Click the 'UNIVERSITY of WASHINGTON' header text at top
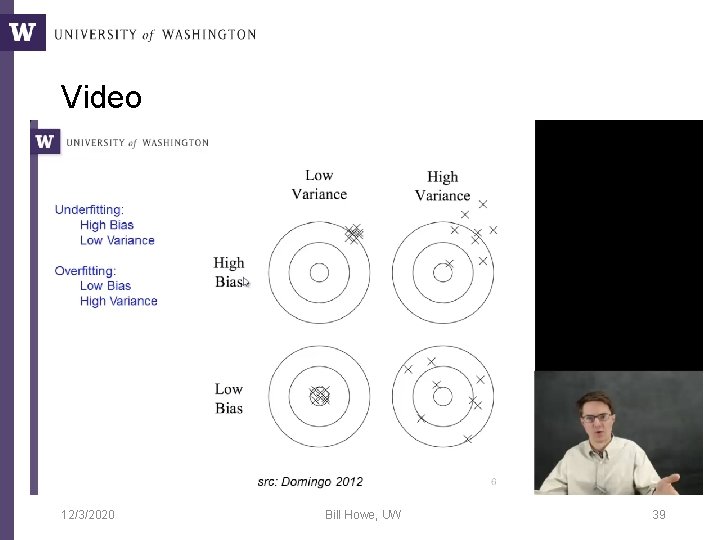720x540 pixels. tap(155, 35)
